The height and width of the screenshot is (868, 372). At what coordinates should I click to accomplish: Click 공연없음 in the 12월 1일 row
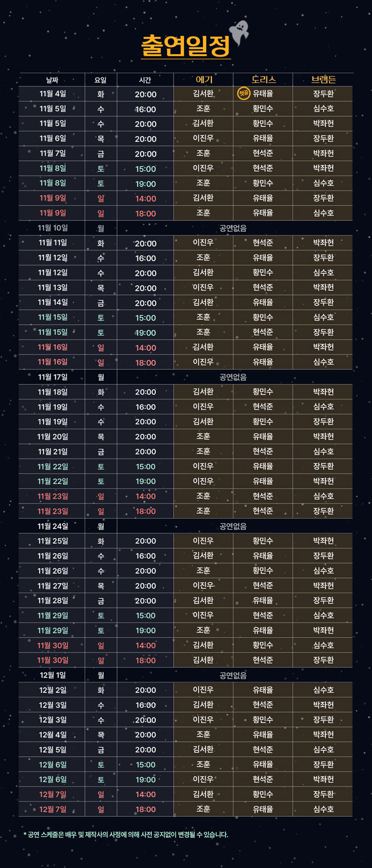[233, 675]
